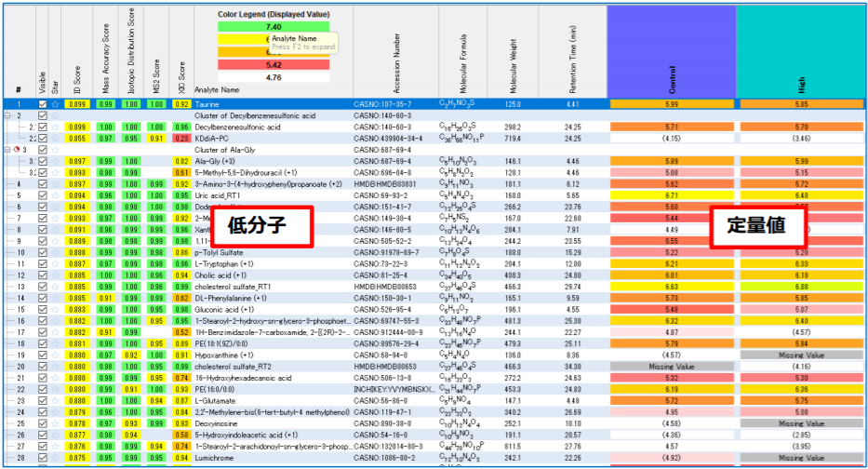Click the red status marker on row 3

coord(17,150)
